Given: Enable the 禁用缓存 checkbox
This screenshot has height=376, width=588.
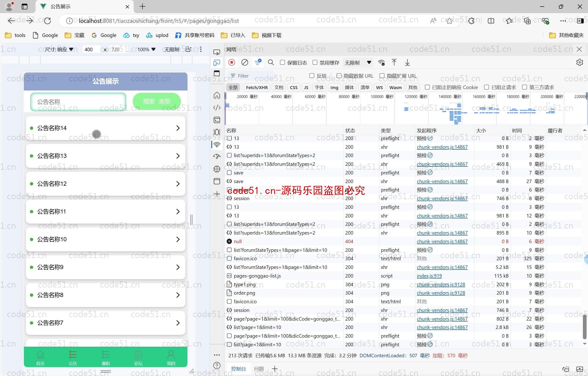Looking at the screenshot, I should pyautogui.click(x=315, y=62).
